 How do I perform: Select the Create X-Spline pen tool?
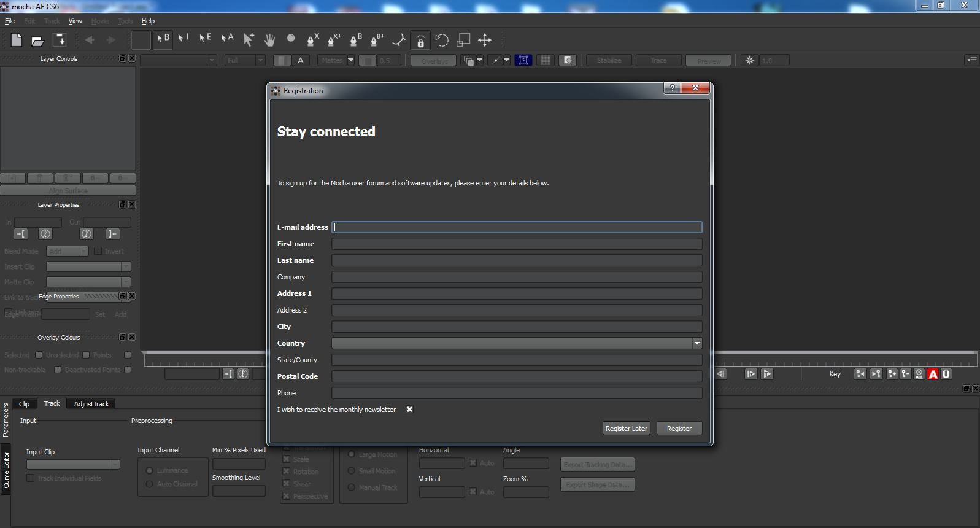coord(312,40)
